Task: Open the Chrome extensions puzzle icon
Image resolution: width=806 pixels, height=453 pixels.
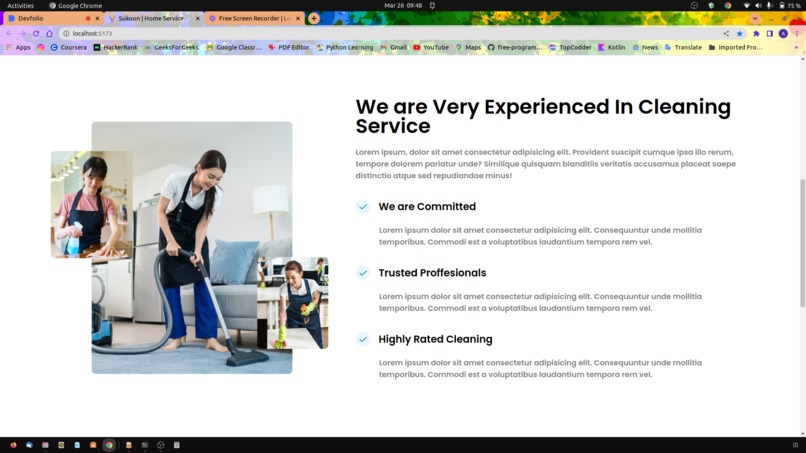Action: click(756, 33)
